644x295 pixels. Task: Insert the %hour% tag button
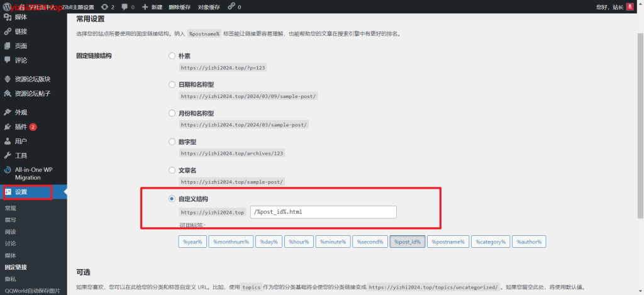pos(299,242)
